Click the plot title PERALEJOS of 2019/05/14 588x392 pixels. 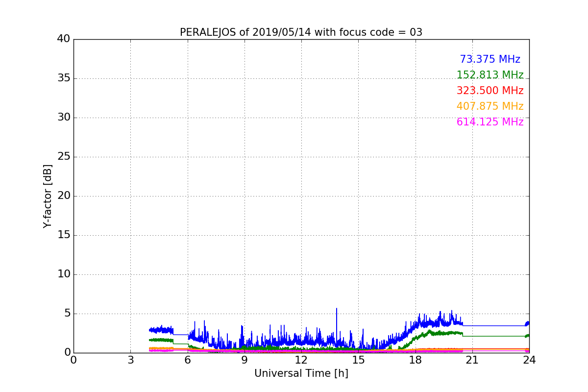point(301,32)
